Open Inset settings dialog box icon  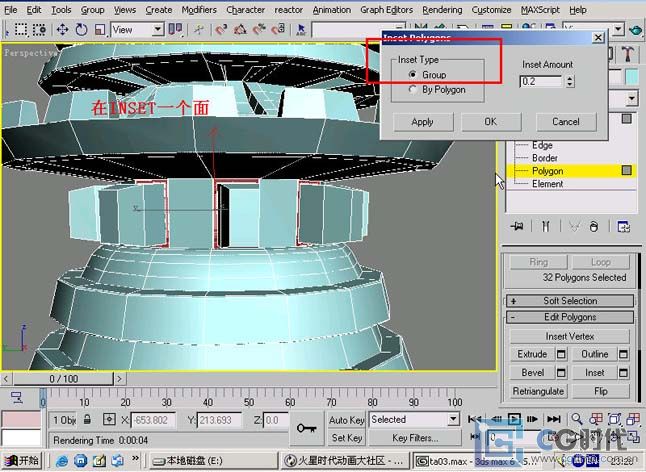pyautogui.click(x=623, y=373)
